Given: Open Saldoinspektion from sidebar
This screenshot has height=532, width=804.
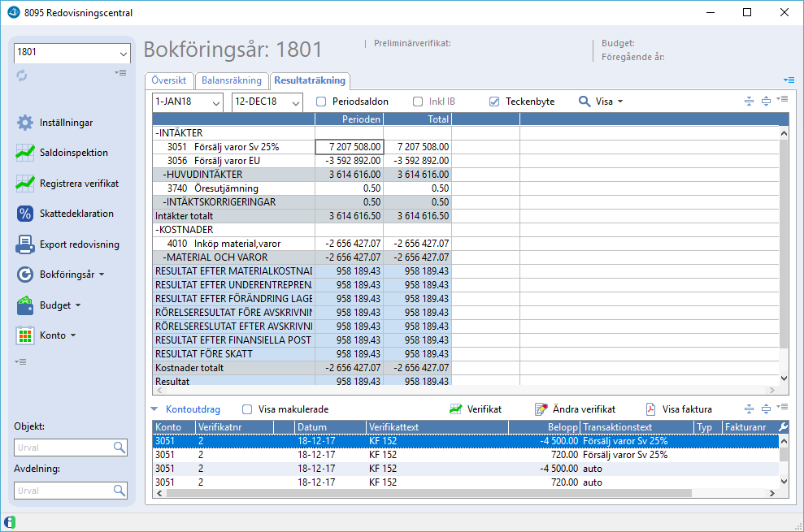Looking at the screenshot, I should coord(74,153).
